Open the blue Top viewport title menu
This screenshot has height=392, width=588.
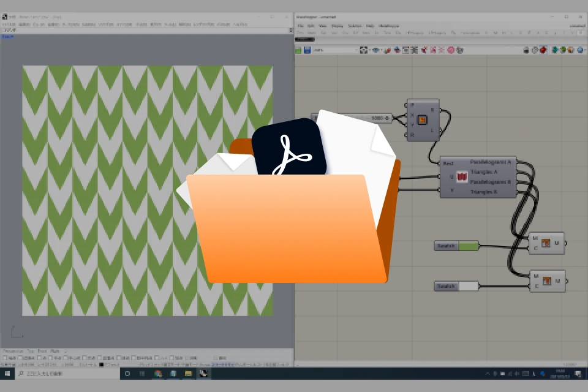point(7,37)
